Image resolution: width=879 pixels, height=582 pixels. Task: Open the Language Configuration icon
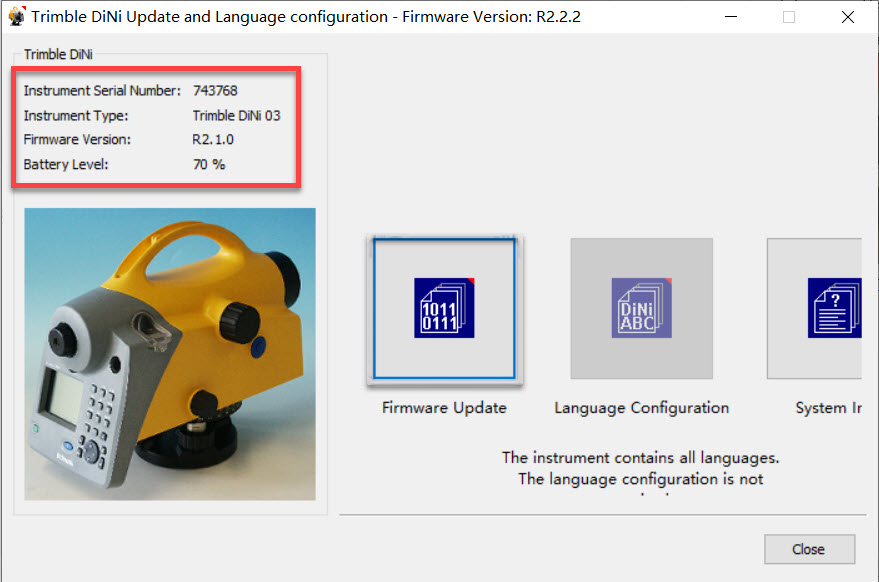(x=641, y=308)
